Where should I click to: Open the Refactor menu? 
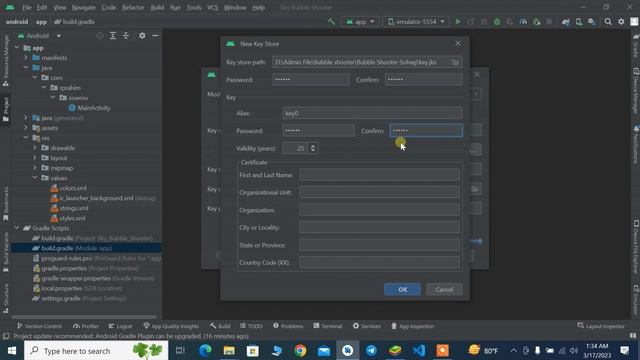pos(133,7)
